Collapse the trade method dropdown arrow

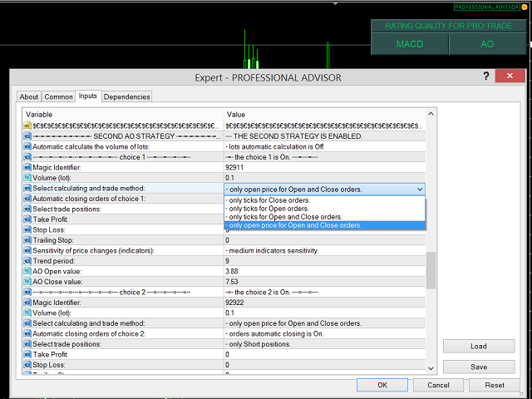(418, 189)
